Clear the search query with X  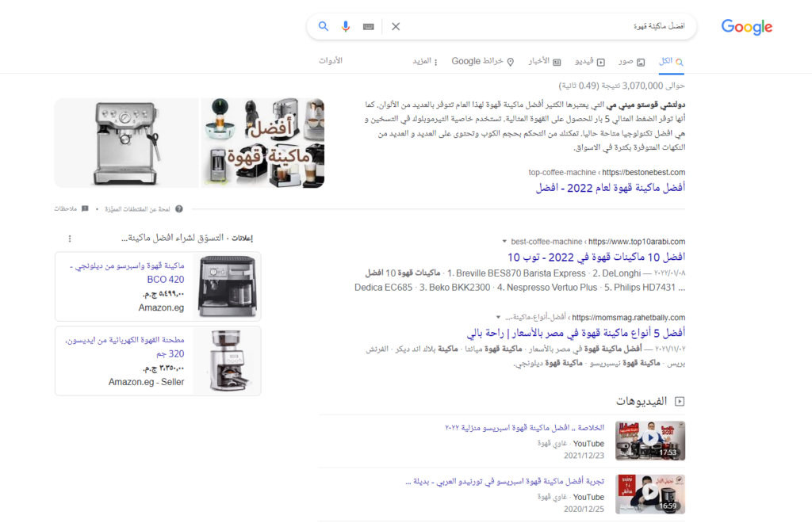pos(396,26)
